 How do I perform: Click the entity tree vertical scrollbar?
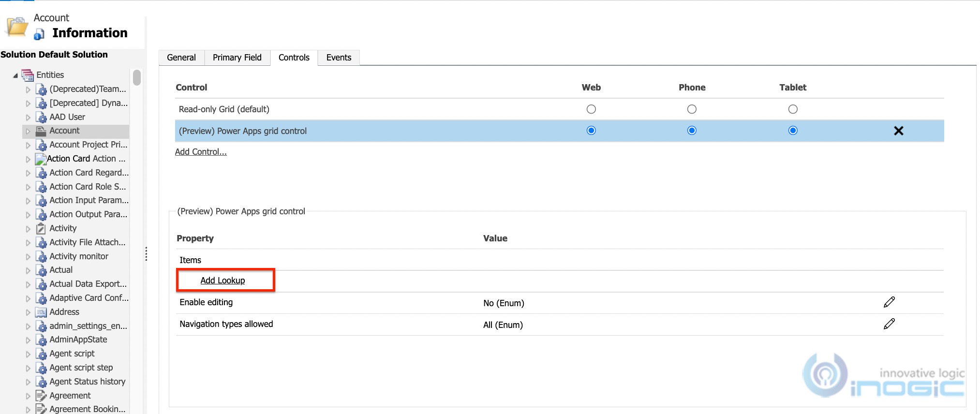pyautogui.click(x=137, y=77)
